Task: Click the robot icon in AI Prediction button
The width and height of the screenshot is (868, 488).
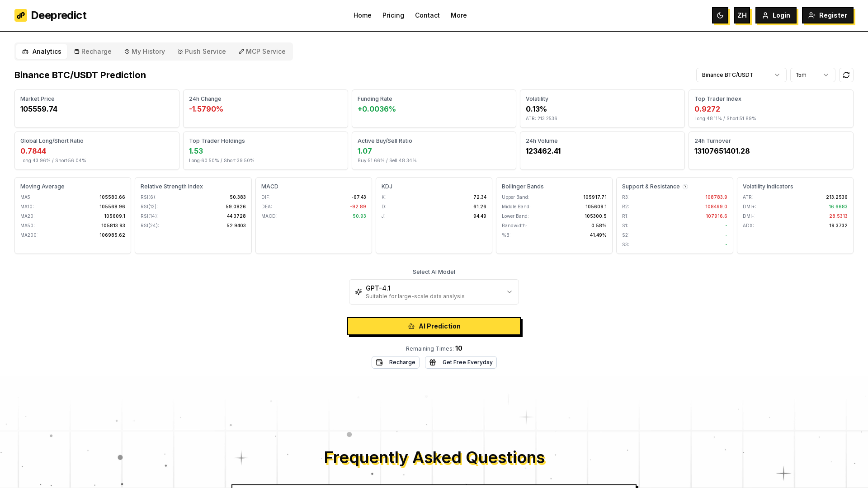Action: (x=411, y=326)
